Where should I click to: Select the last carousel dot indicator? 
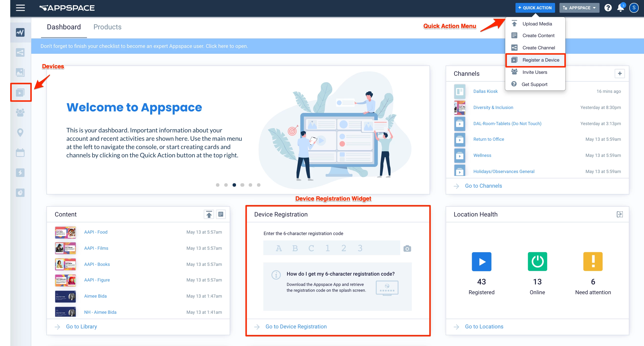pyautogui.click(x=258, y=185)
